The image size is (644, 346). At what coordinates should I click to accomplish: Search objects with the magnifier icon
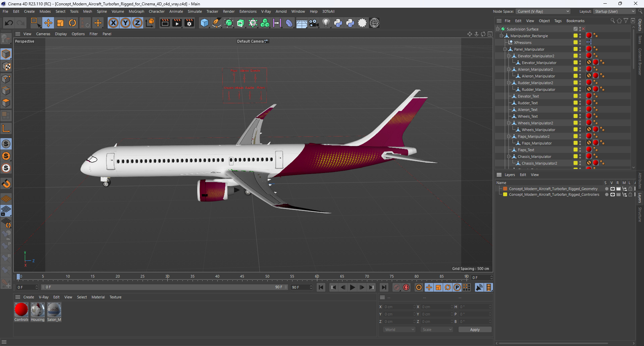coord(612,21)
